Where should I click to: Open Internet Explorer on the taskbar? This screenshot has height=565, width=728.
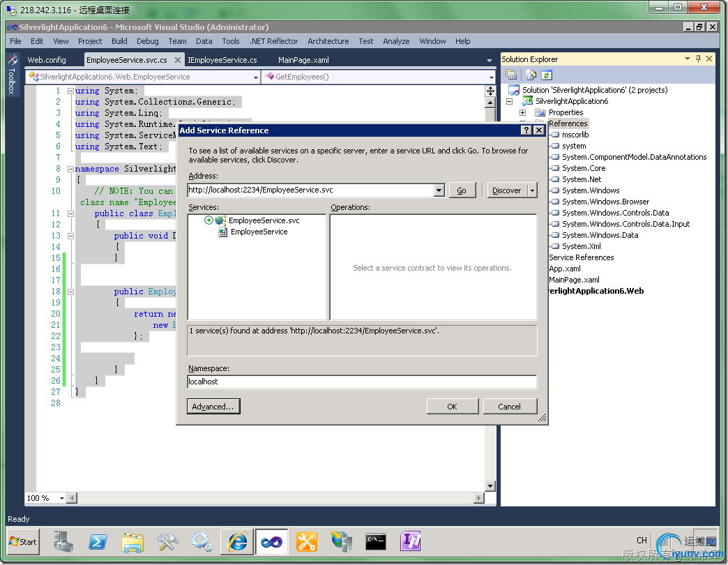click(x=237, y=541)
